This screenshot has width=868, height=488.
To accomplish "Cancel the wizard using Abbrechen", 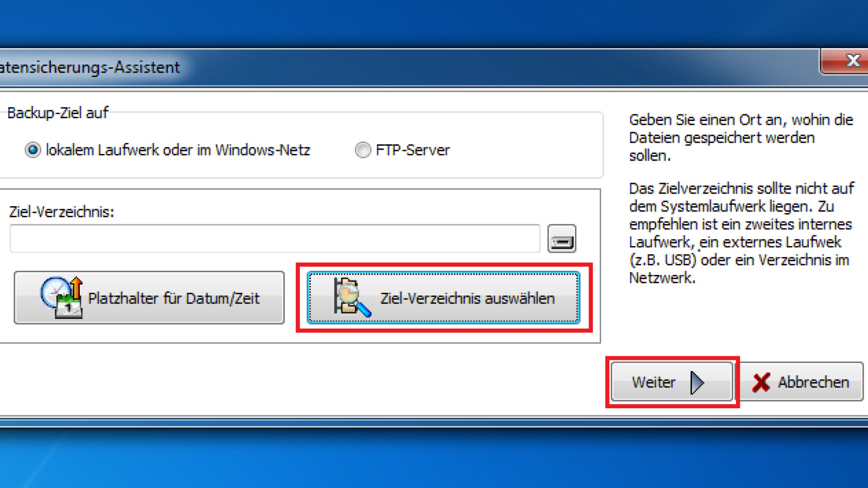I will tap(802, 382).
